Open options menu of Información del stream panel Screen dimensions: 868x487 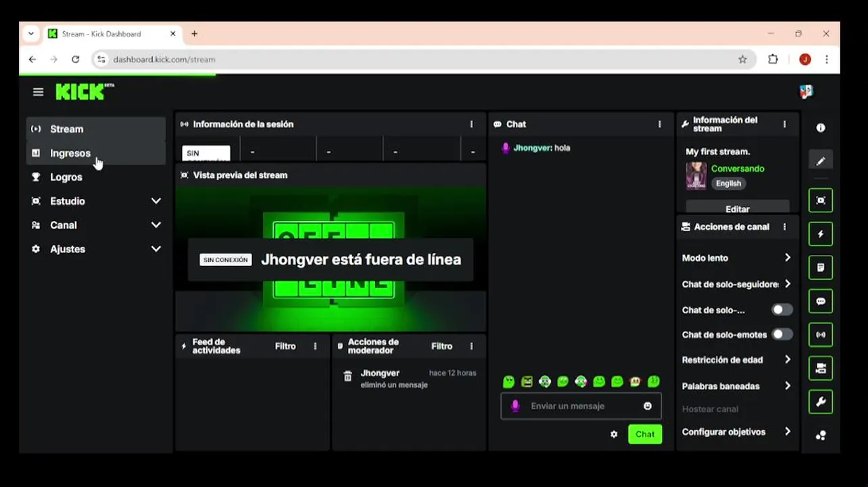point(784,124)
